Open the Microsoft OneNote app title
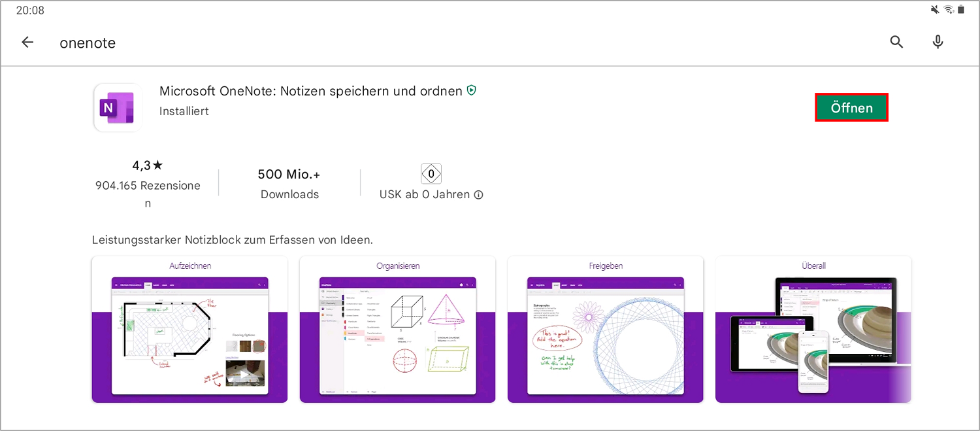This screenshot has height=431, width=980. pyautogui.click(x=311, y=91)
